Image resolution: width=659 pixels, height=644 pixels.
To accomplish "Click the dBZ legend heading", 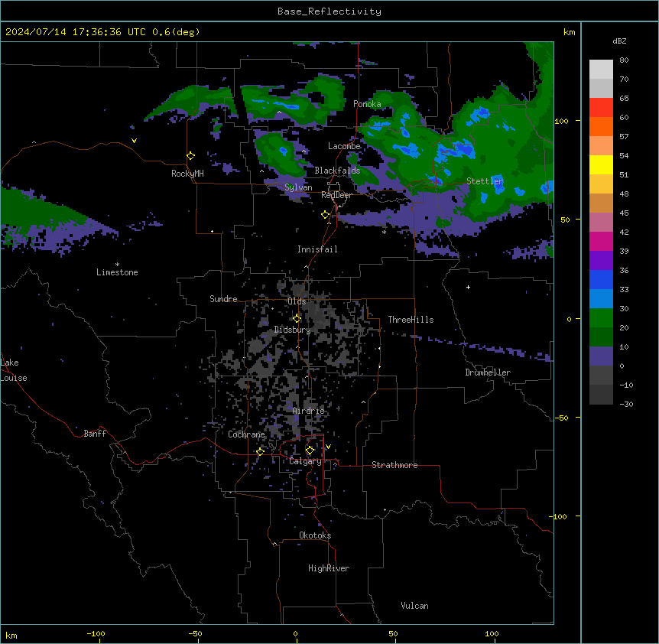I will (x=619, y=41).
